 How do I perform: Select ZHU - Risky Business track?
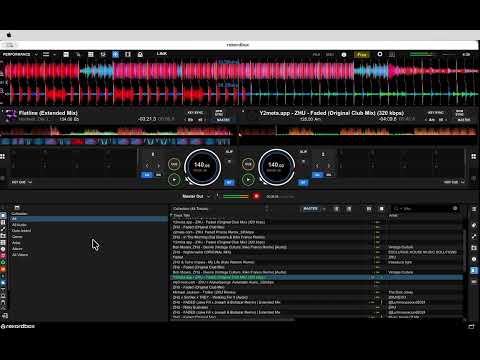pyautogui.click(x=191, y=307)
